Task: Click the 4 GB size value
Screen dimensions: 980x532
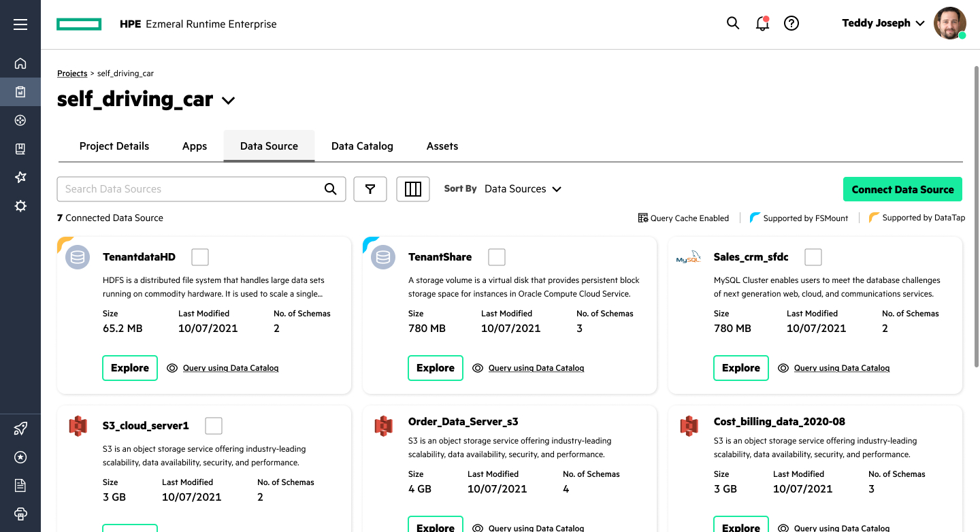Action: [x=420, y=489]
